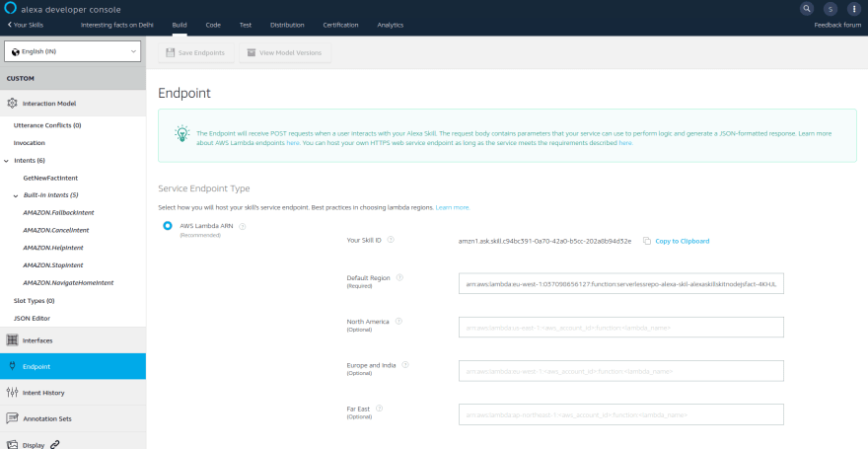Click help icon next to Europe and India
868x449 pixels.
coord(405,365)
